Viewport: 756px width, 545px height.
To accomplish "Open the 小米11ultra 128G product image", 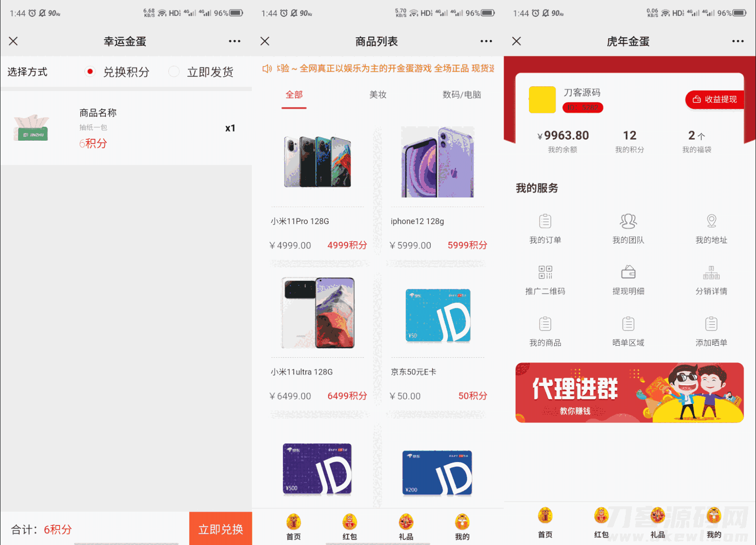I will (318, 313).
